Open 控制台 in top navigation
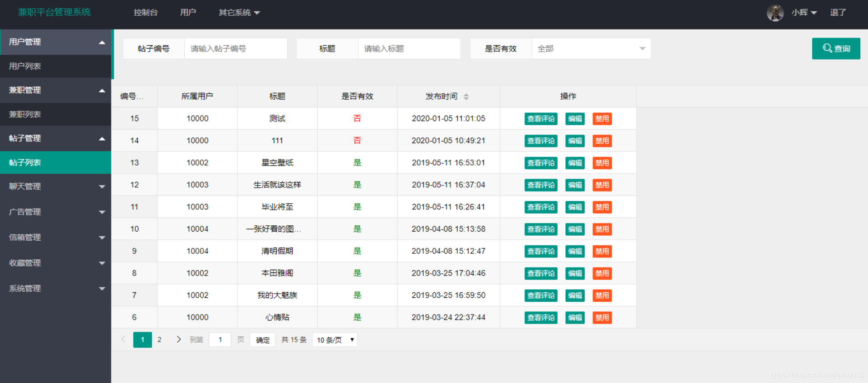Image resolution: width=868 pixels, height=383 pixels. (146, 13)
